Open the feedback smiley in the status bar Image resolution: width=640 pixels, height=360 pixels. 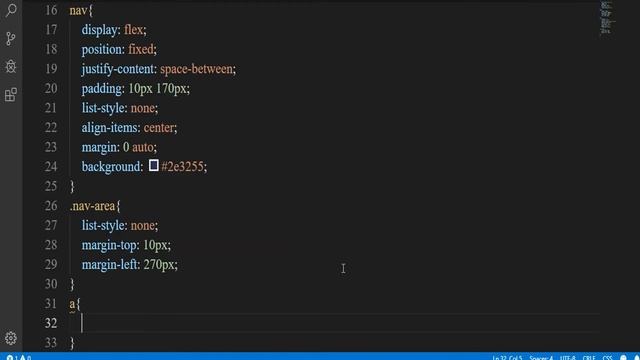(623, 357)
